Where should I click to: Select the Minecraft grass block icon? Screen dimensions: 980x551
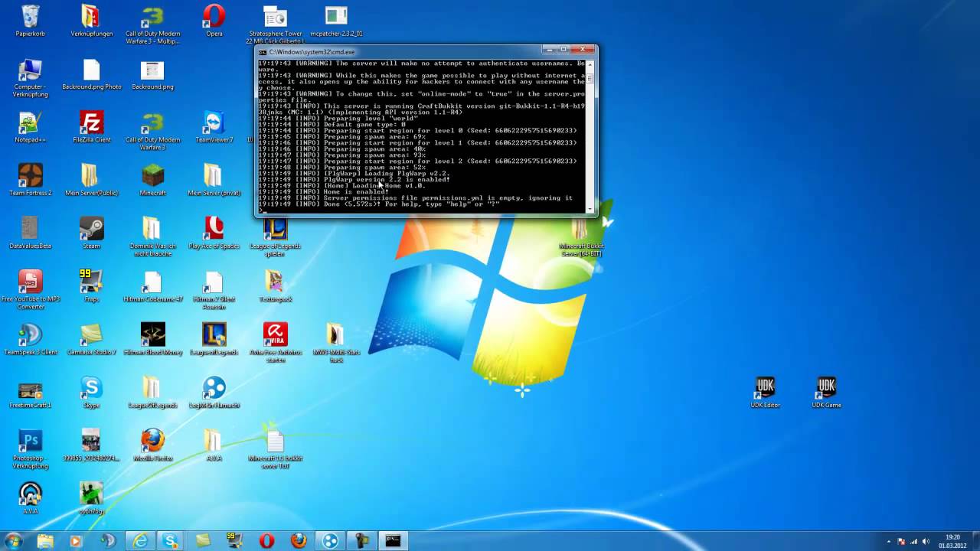[x=152, y=181]
